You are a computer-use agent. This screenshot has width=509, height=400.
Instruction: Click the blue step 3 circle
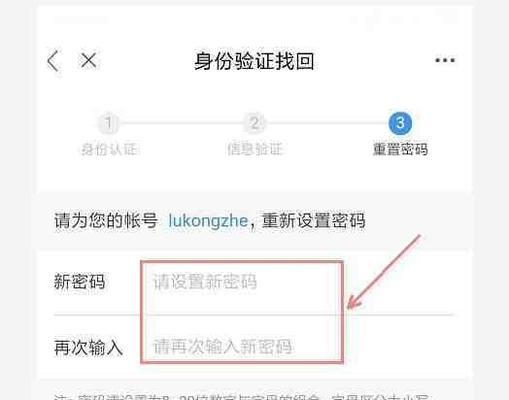[x=400, y=123]
